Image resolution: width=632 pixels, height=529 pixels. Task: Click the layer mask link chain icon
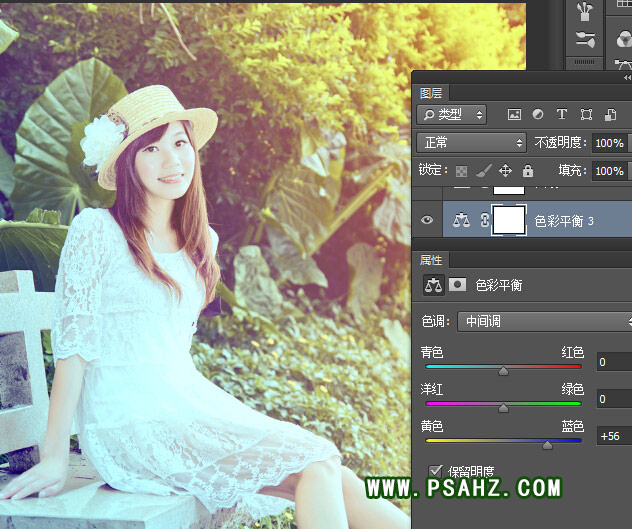coord(485,220)
